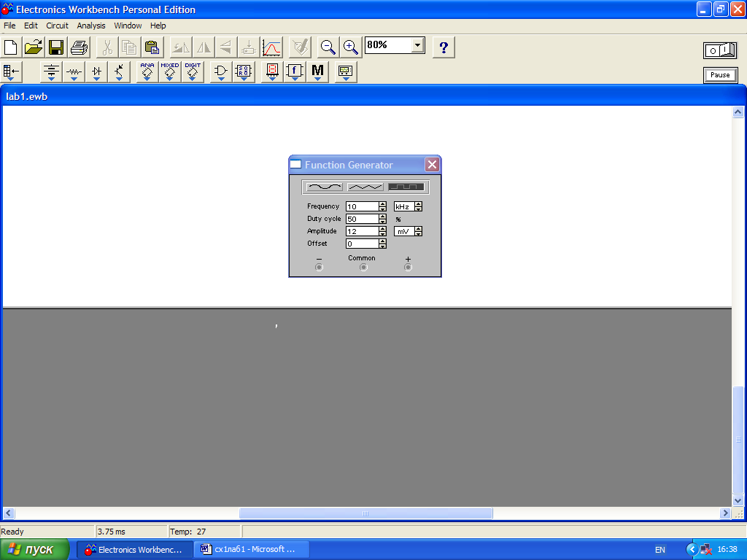Copy selection using the copy icon

129,47
